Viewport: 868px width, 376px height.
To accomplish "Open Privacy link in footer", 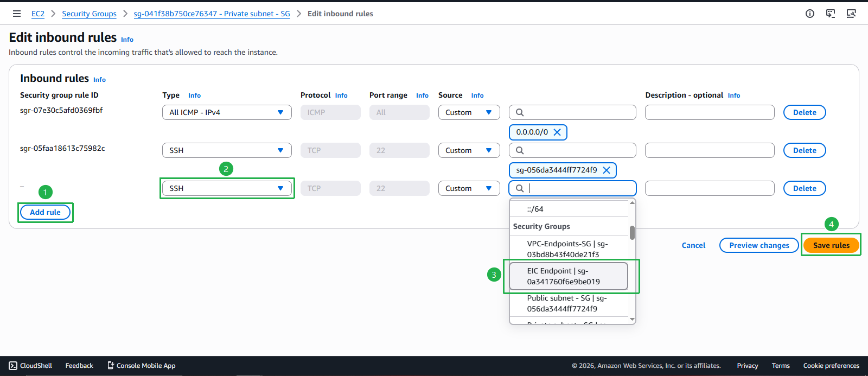I will click(748, 366).
